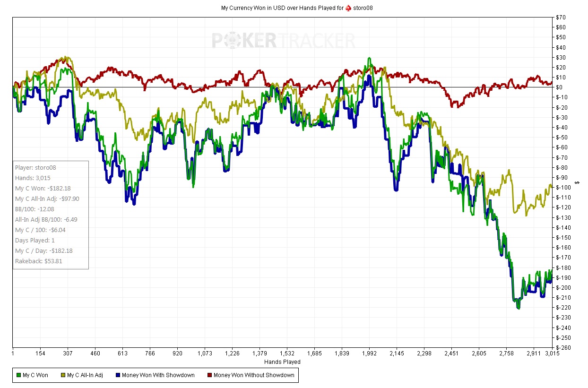Click the -$260 label on the y-axis
The image size is (588, 388).
[x=563, y=348]
